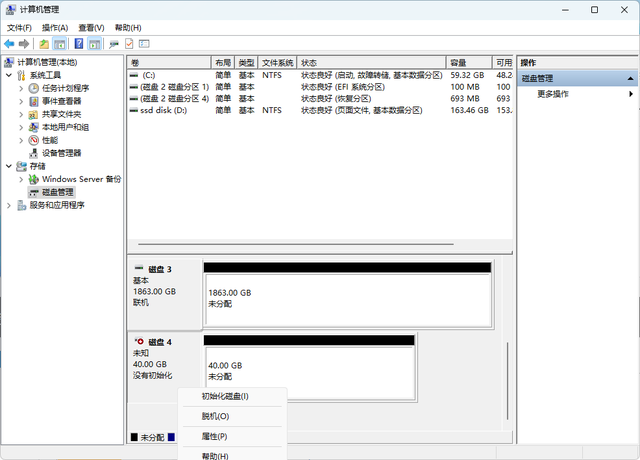Open the 查看(V) menu
This screenshot has height=460, width=640.
(91, 28)
